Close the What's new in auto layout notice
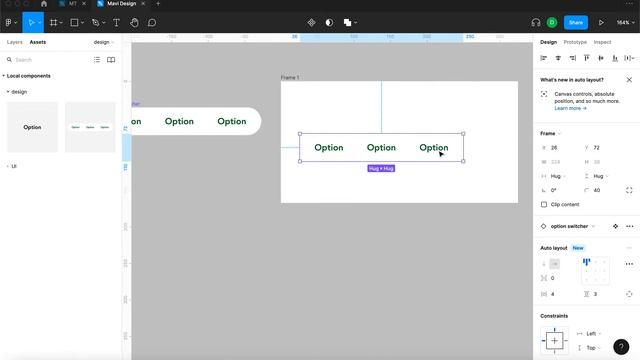 click(629, 80)
